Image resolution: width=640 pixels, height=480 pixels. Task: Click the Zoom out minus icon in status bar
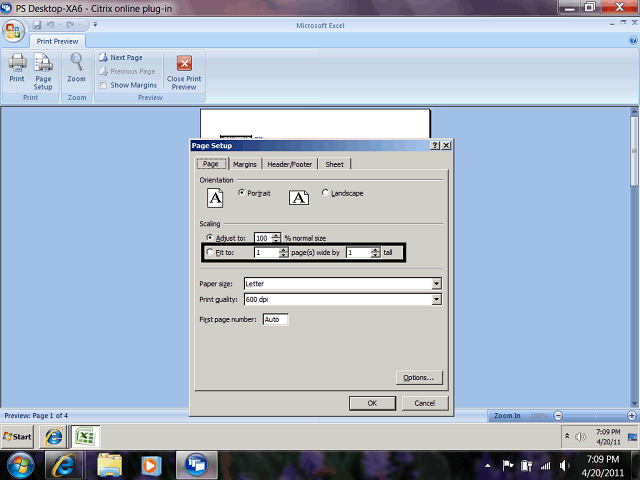point(558,416)
